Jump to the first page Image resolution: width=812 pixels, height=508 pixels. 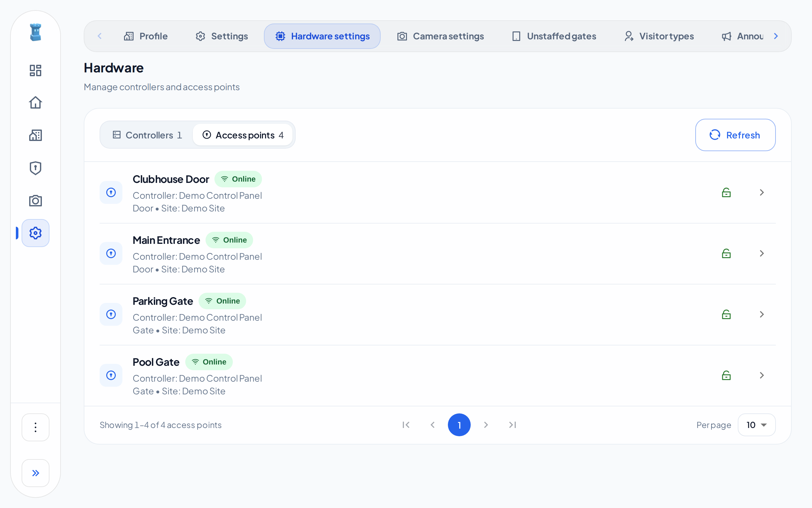(406, 425)
